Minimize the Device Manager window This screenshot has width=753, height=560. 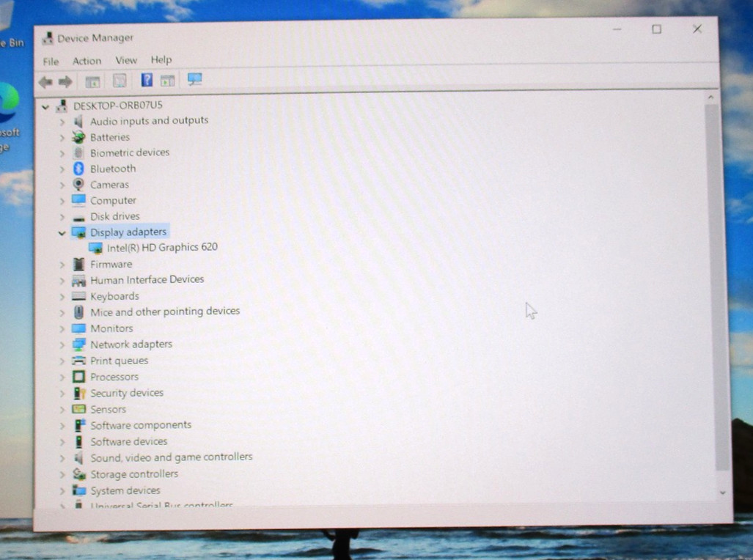(617, 30)
